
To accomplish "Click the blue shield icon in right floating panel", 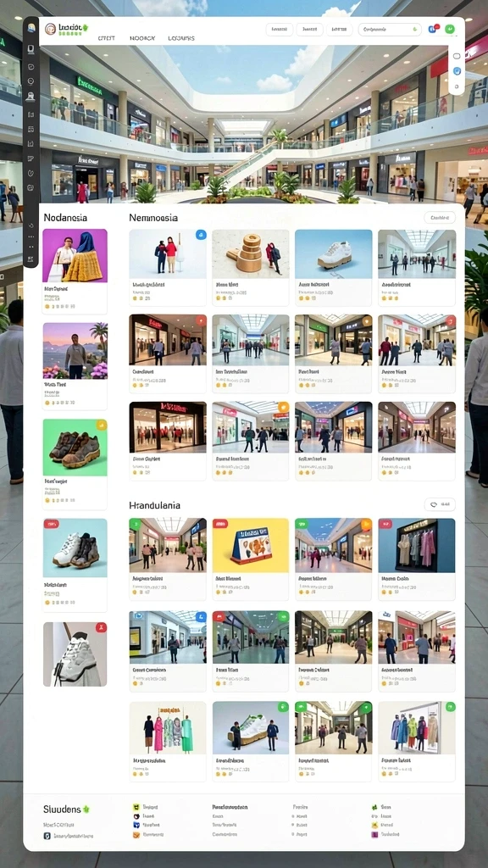I will point(457,71).
